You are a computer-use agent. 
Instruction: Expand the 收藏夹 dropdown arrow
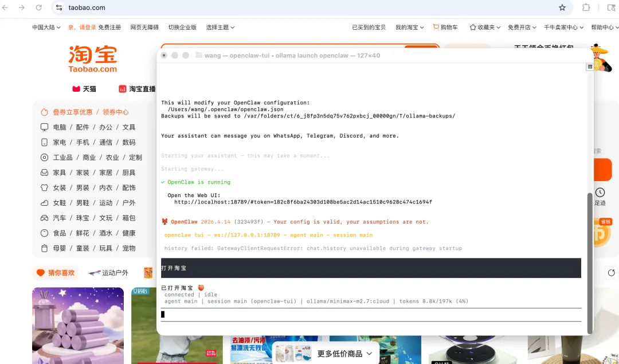tap(499, 28)
